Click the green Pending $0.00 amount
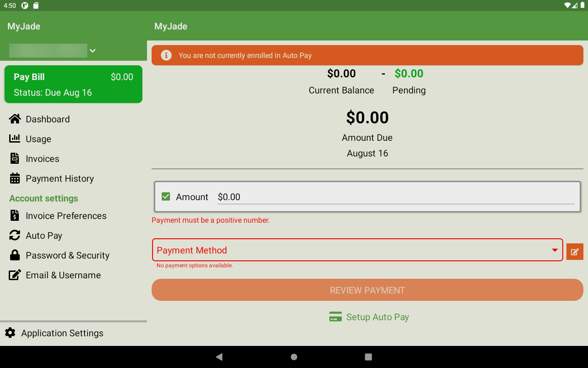Viewport: 588px width, 368px height. 409,74
